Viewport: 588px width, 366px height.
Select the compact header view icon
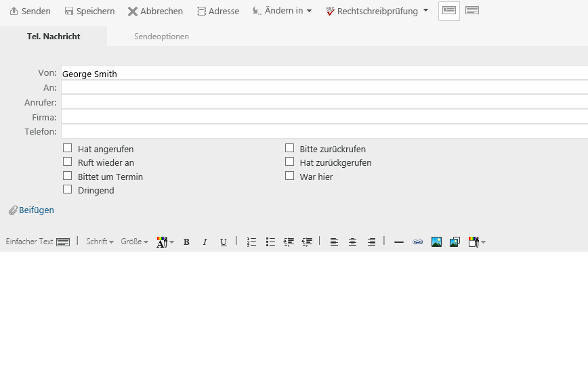(449, 11)
